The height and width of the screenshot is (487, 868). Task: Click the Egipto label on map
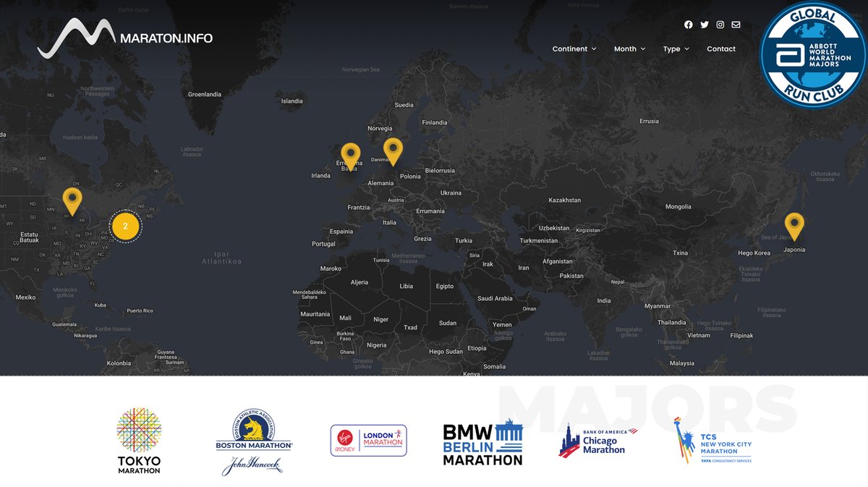click(x=445, y=287)
